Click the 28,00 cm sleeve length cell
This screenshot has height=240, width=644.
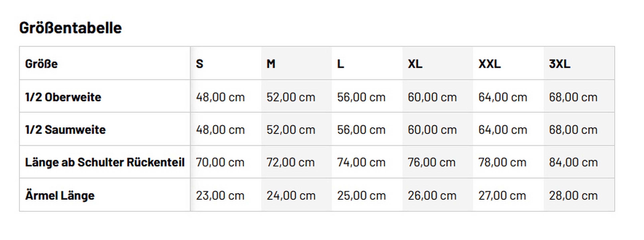[573, 196]
